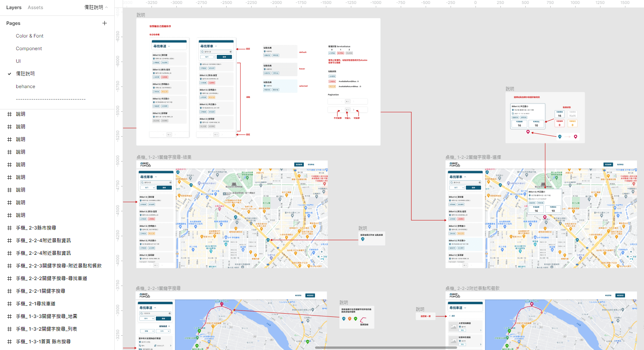Select frame title 桌機_2-2-2附近景點和餐飲 on canvas

tap(472, 288)
